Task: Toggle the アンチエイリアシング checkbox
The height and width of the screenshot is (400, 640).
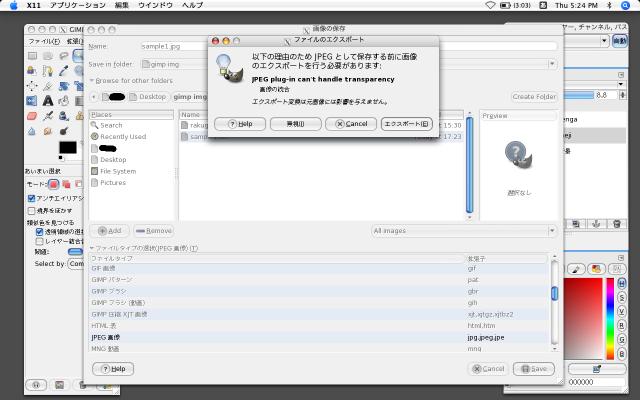Action: (x=31, y=198)
